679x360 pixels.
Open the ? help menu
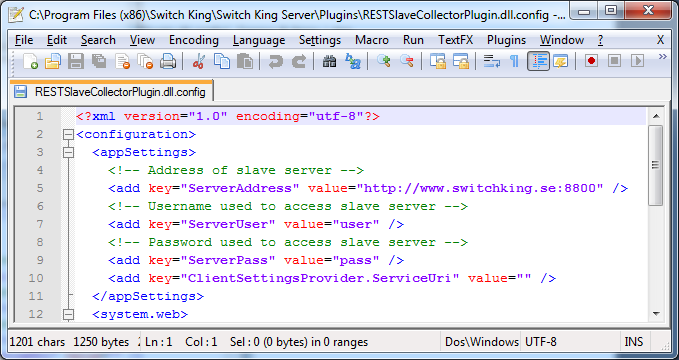[600, 40]
